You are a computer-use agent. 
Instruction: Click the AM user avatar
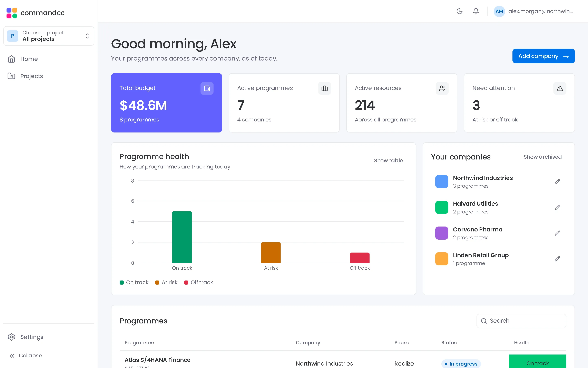499,11
